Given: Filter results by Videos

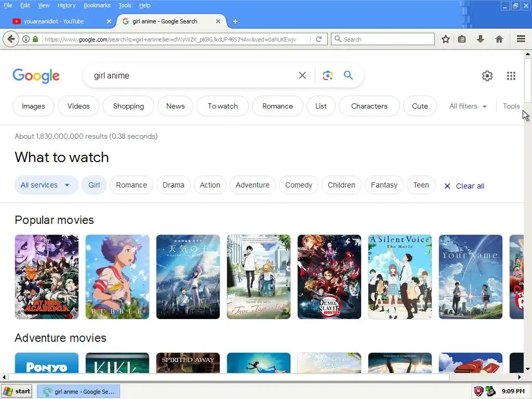Looking at the screenshot, I should [x=78, y=106].
